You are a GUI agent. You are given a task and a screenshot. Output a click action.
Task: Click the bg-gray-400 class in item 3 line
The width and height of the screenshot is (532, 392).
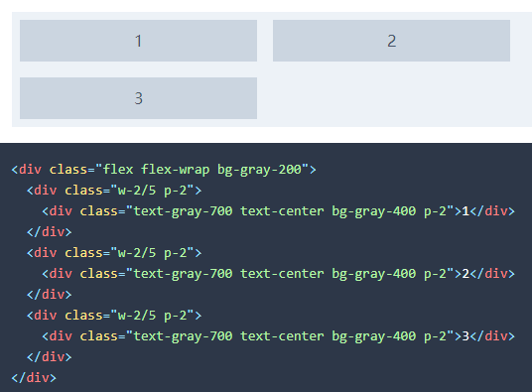(x=373, y=336)
